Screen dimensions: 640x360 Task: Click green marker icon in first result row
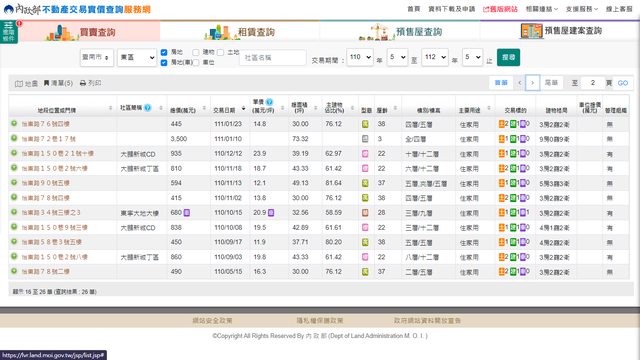tap(14, 123)
